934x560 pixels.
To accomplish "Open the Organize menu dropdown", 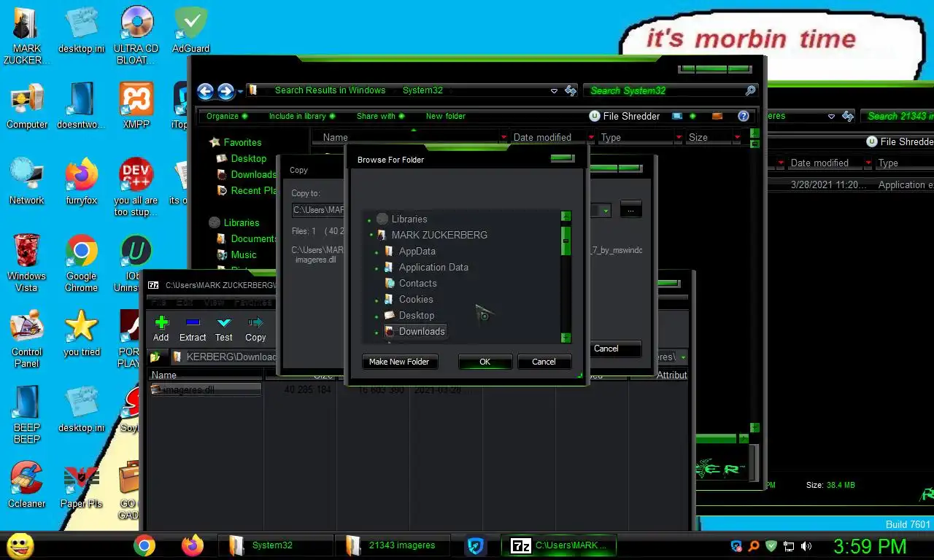I will click(226, 116).
